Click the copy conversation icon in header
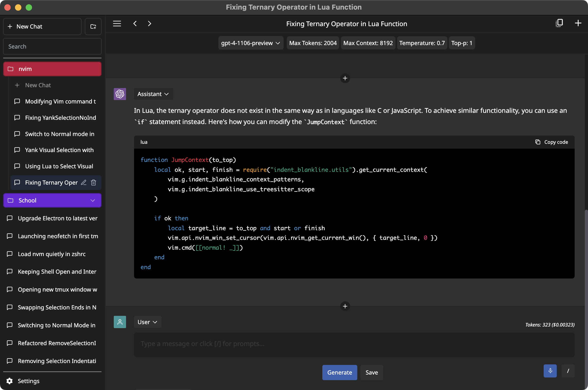The height and width of the screenshot is (390, 588). (559, 23)
